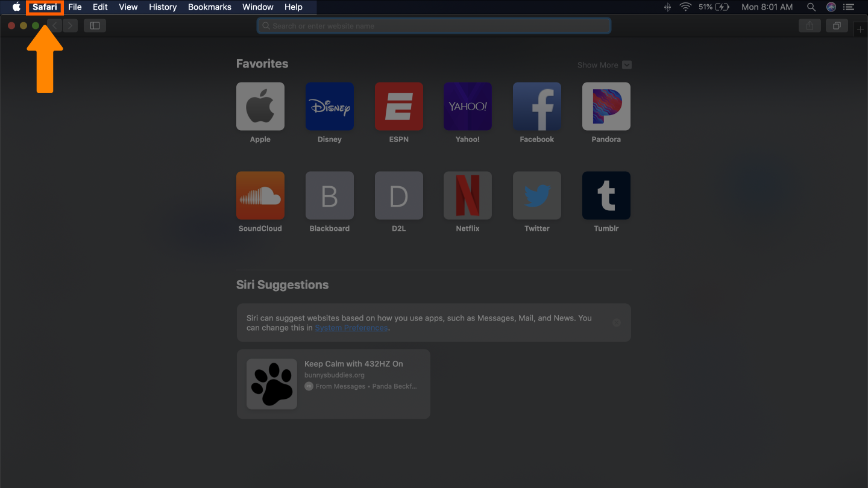Open the File menu
This screenshot has height=488, width=868.
tap(75, 7)
